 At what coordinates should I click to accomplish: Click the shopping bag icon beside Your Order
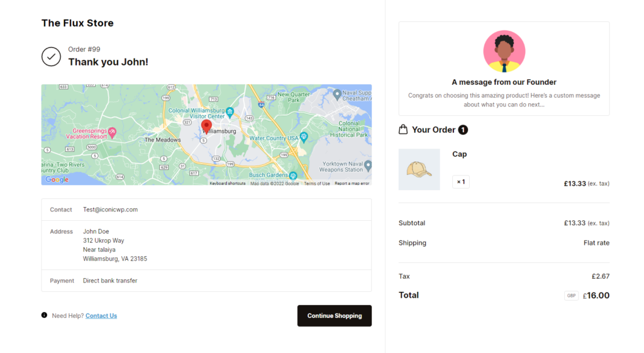[x=403, y=130]
